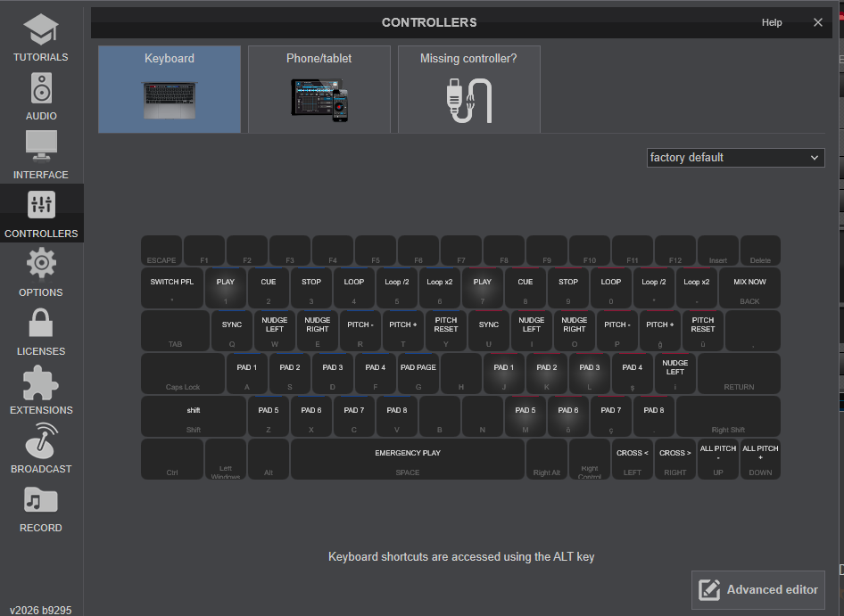
Task: Click the STOP key mapped to 9
Action: click(567, 288)
